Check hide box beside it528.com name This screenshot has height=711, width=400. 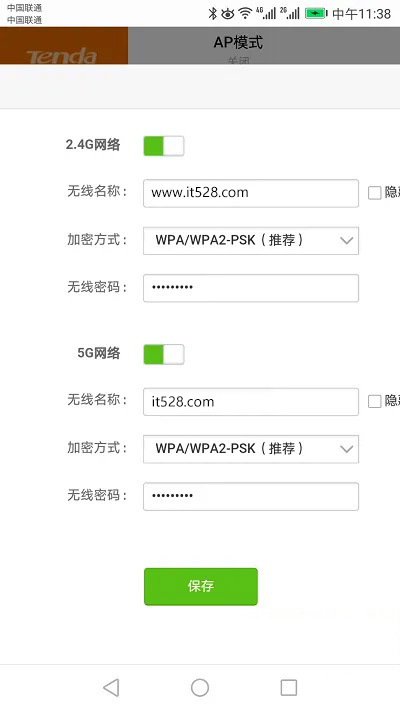coord(374,401)
